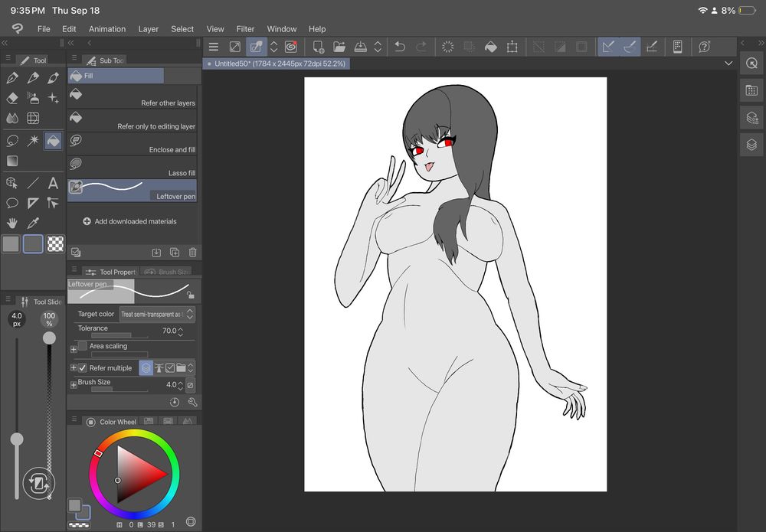This screenshot has width=766, height=532.
Task: Click Add downloaded materials
Action: tap(130, 221)
